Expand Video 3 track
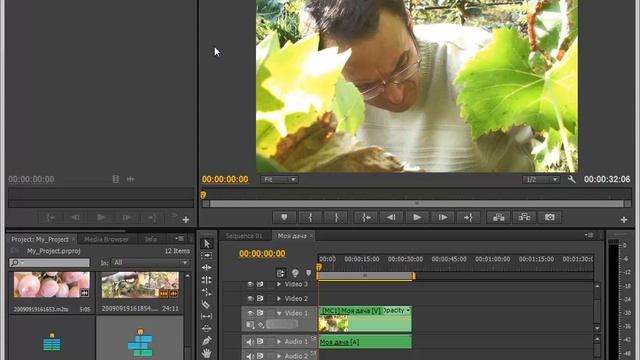Viewport: 640px width, 360px height. (279, 284)
